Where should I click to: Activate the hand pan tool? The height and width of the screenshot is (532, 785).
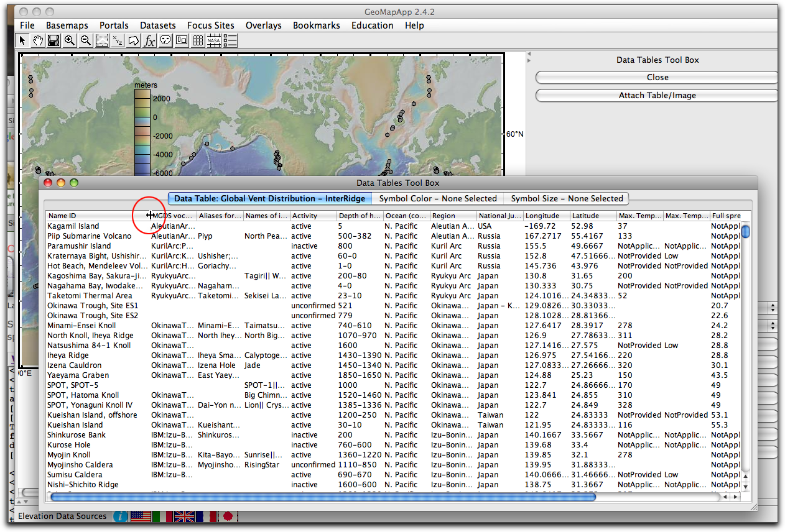(x=38, y=41)
